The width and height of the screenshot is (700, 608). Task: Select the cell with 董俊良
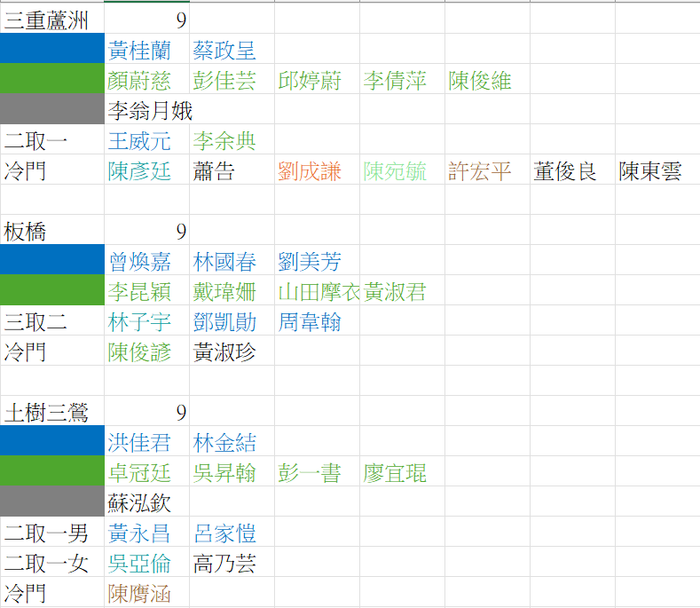[x=573, y=170]
